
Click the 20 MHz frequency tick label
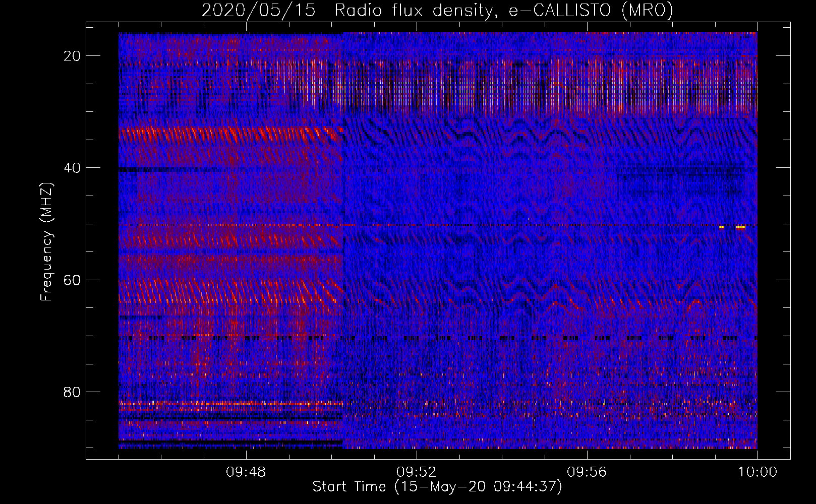[73, 56]
